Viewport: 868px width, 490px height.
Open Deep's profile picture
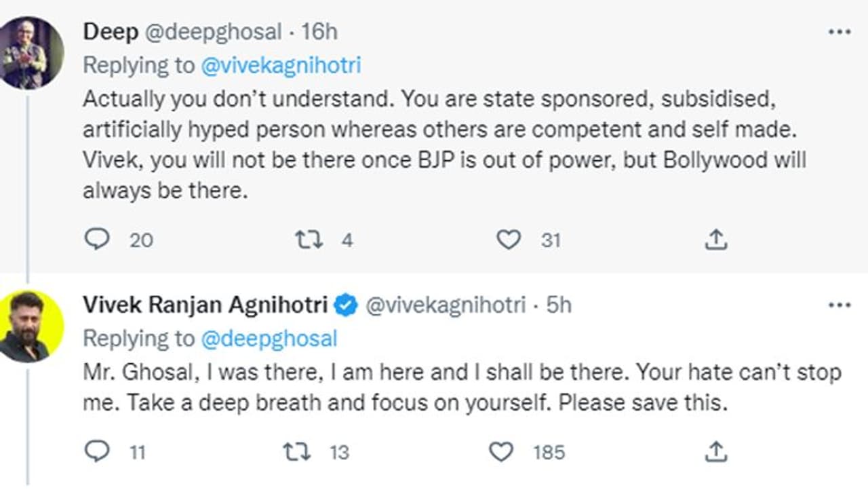click(x=32, y=53)
